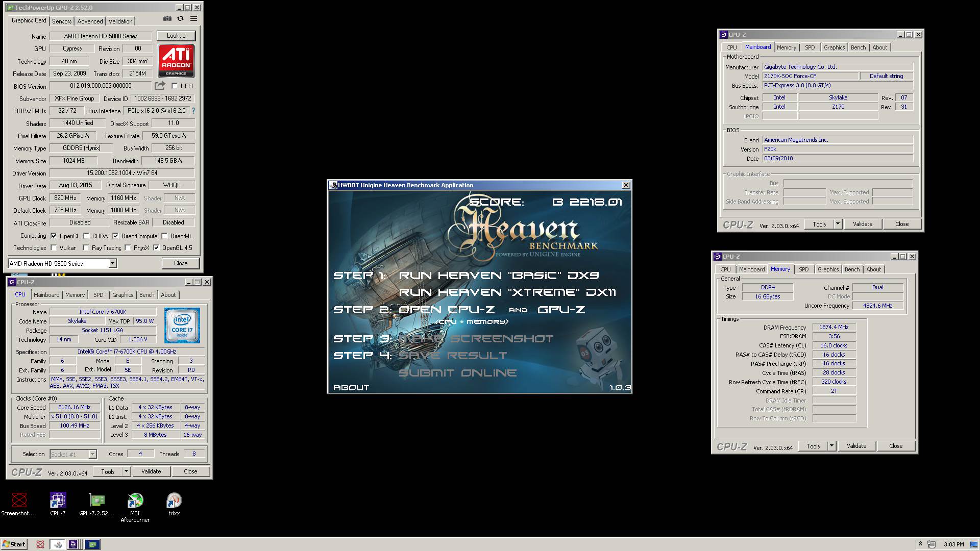Screen dimensions: 980x551
Task: Click Run Heaven "Xtreme" DX11
Action: [x=507, y=292]
